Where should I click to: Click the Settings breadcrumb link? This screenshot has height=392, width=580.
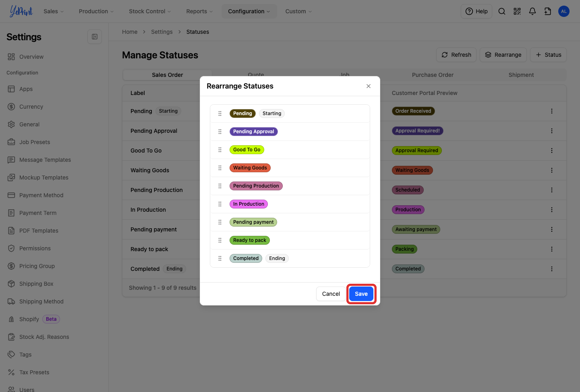162,32
